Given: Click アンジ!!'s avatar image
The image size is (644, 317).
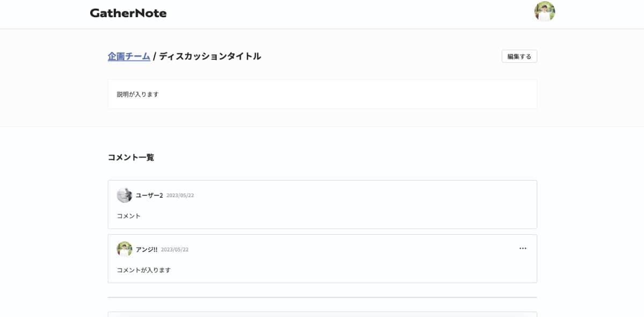Looking at the screenshot, I should point(125,249).
